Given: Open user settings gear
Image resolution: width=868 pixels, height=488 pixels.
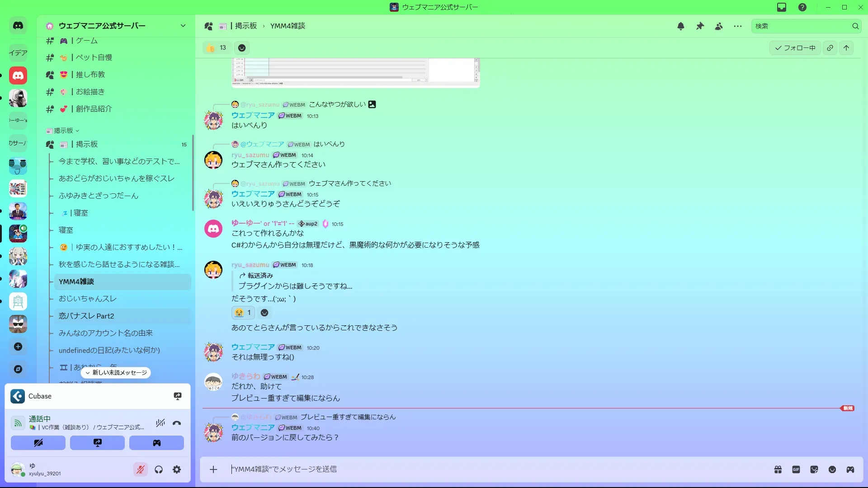Looking at the screenshot, I should click(177, 469).
